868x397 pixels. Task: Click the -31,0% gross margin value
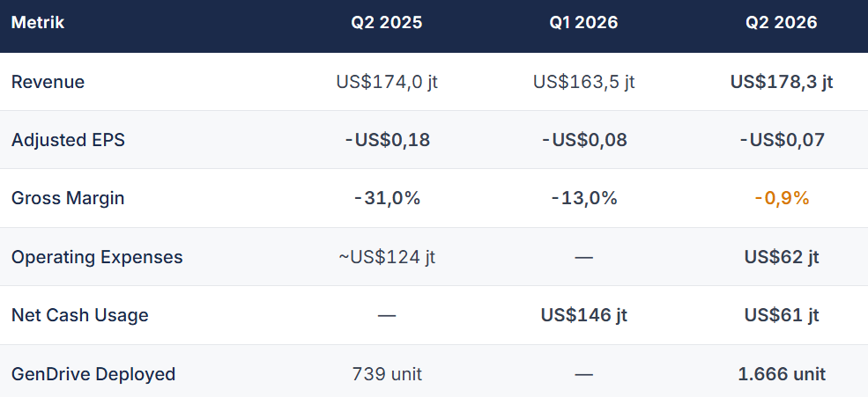tap(386, 198)
